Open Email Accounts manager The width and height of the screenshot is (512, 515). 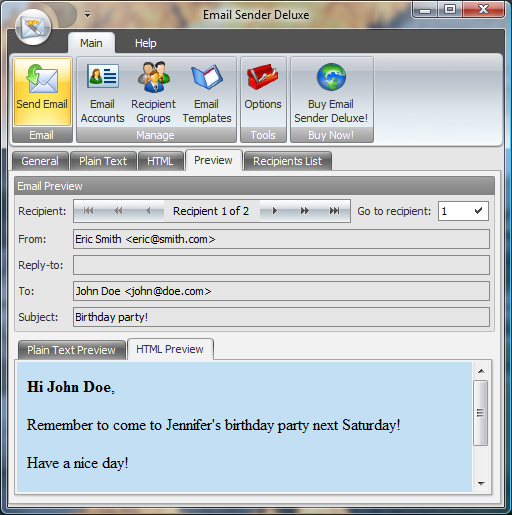pyautogui.click(x=102, y=92)
